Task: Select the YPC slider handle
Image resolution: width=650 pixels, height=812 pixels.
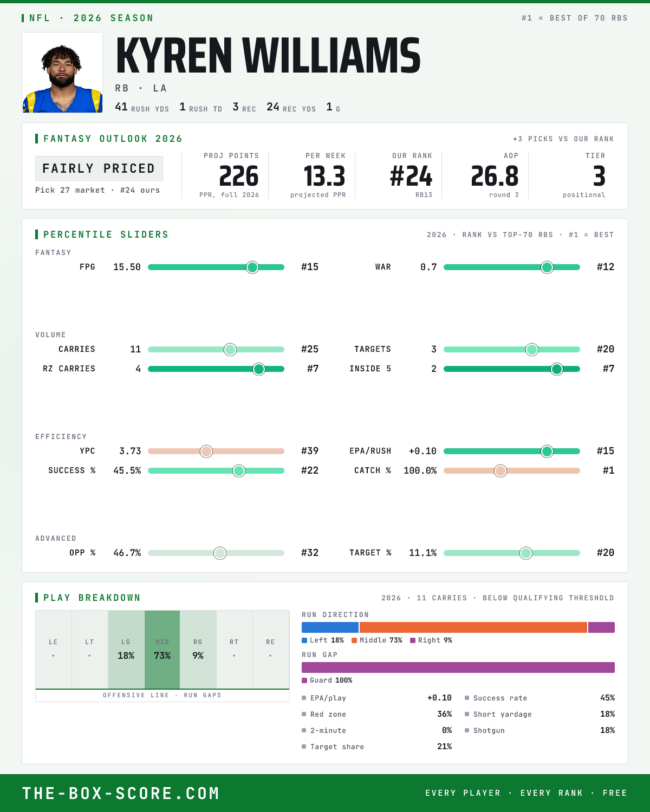Action: tap(206, 451)
